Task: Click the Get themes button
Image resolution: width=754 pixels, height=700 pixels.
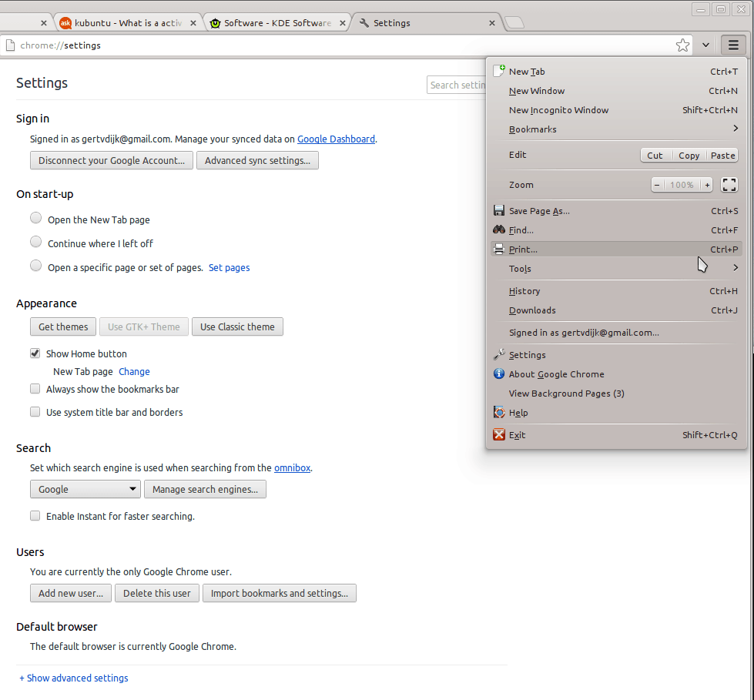Action: coord(63,327)
